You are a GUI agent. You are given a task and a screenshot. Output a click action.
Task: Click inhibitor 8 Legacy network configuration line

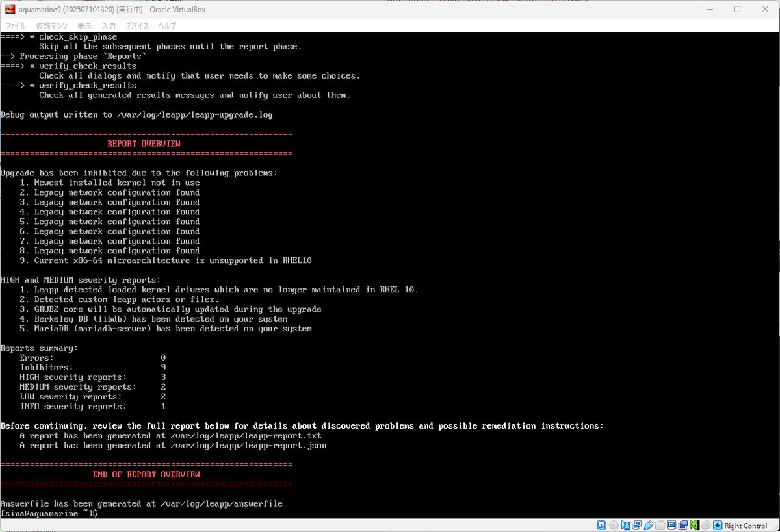pyautogui.click(x=109, y=251)
